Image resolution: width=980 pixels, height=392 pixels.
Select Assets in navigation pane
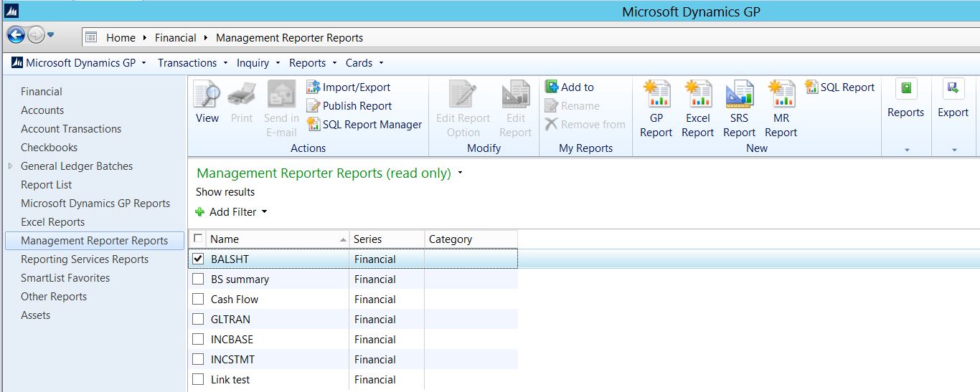35,315
